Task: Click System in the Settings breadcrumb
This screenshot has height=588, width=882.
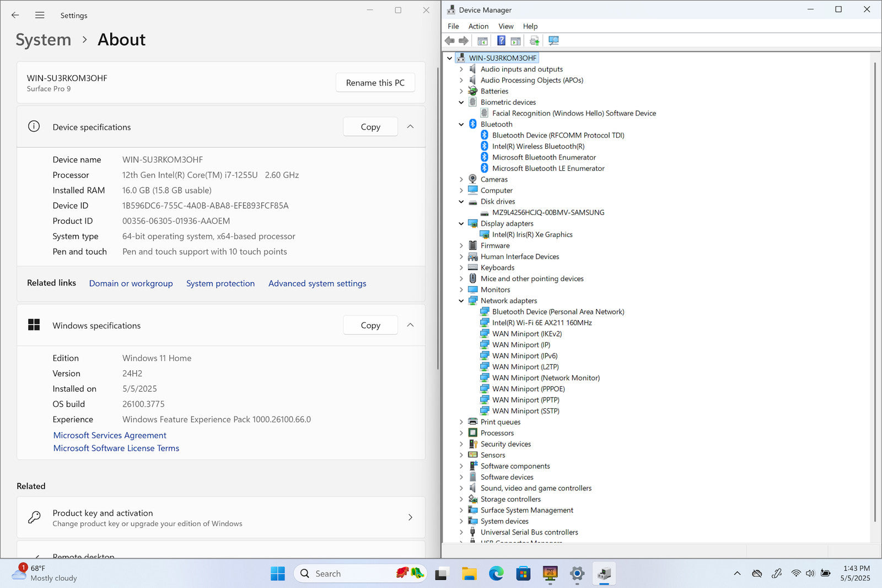Action: (x=44, y=40)
